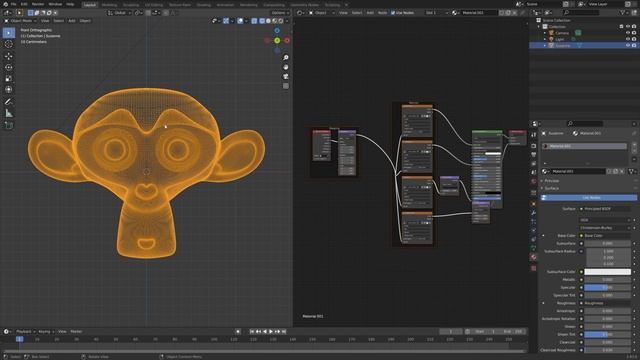
Task: Click the Use Nodes button in Surface panel
Action: click(x=589, y=198)
